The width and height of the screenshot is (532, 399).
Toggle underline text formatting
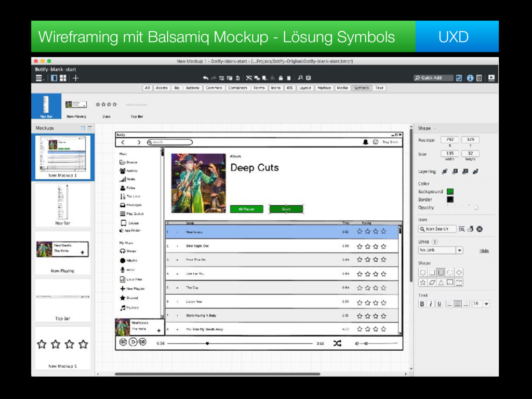(x=440, y=303)
